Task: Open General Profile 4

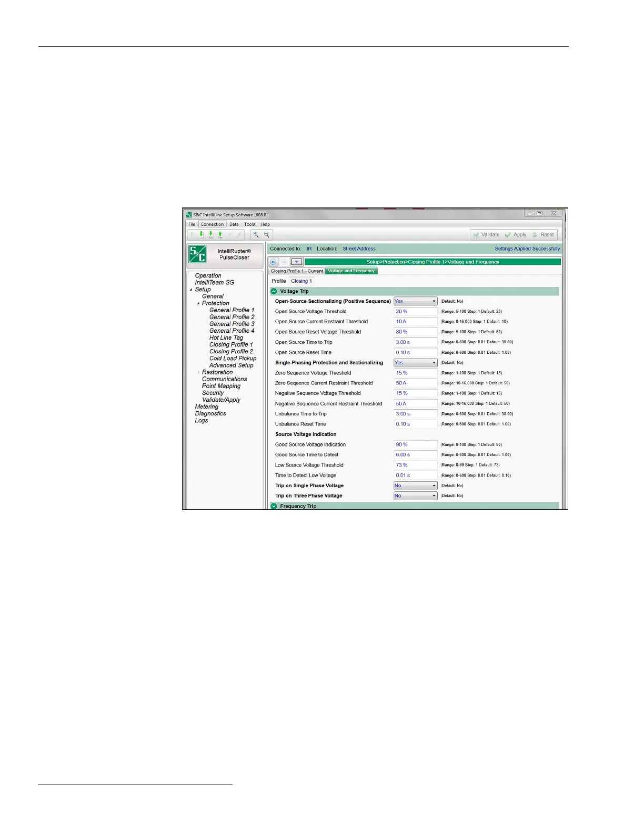Action: pyautogui.click(x=232, y=331)
